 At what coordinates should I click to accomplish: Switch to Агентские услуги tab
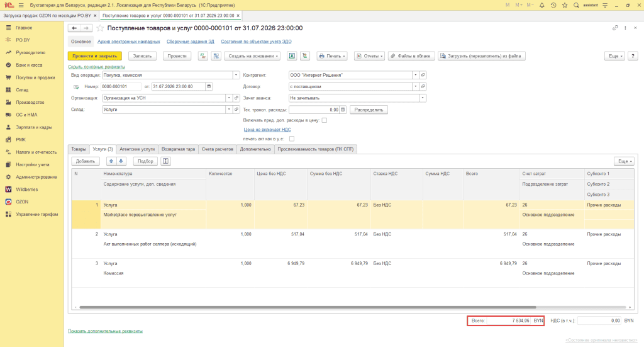[x=137, y=149]
